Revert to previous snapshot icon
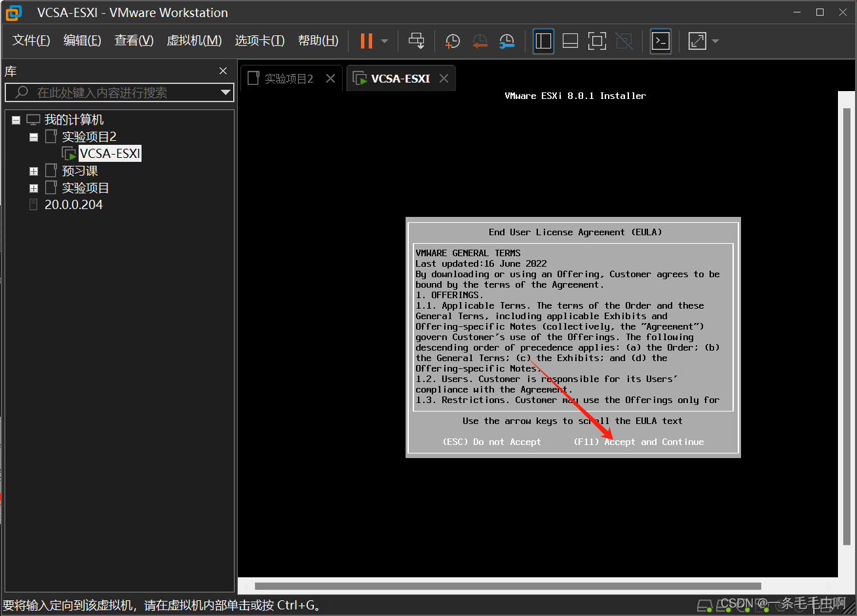This screenshot has width=857, height=616. pyautogui.click(x=480, y=41)
